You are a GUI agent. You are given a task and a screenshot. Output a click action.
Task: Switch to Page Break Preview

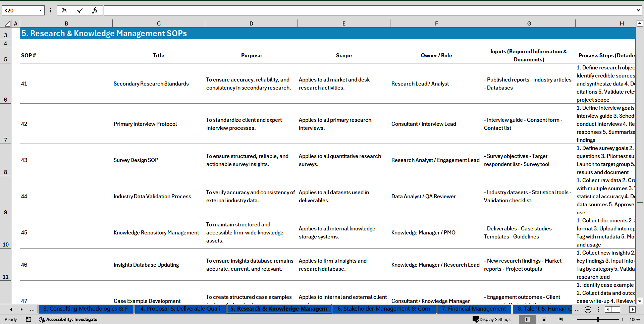tap(561, 319)
